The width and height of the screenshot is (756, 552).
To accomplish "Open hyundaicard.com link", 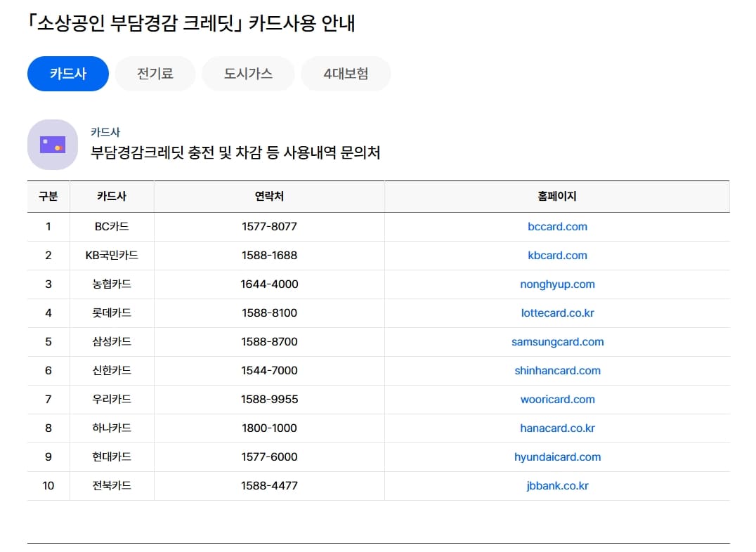I will (557, 457).
